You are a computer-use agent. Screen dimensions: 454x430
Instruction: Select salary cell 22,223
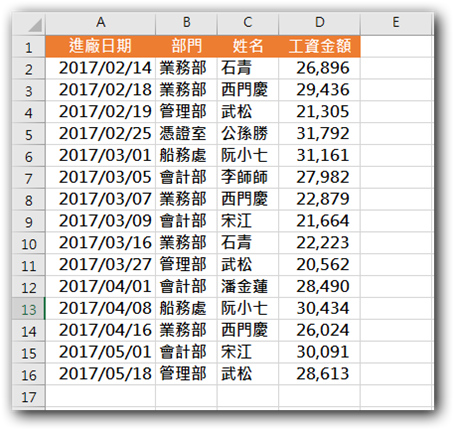[x=319, y=243]
